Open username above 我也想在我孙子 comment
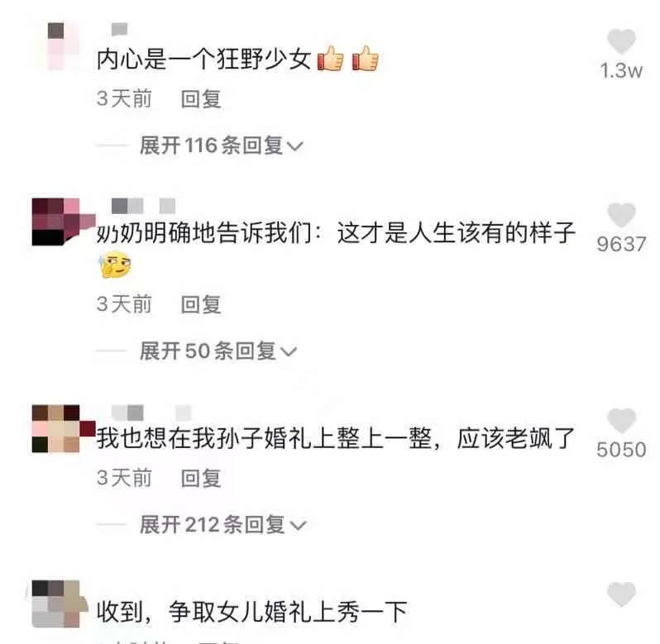Screen dimensions: 660x644 coord(151,413)
